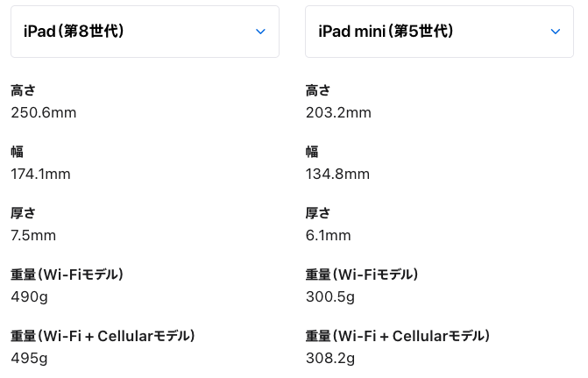588x378 pixels.
Task: Select the 7.5mm thickness value
Action: click(x=33, y=235)
